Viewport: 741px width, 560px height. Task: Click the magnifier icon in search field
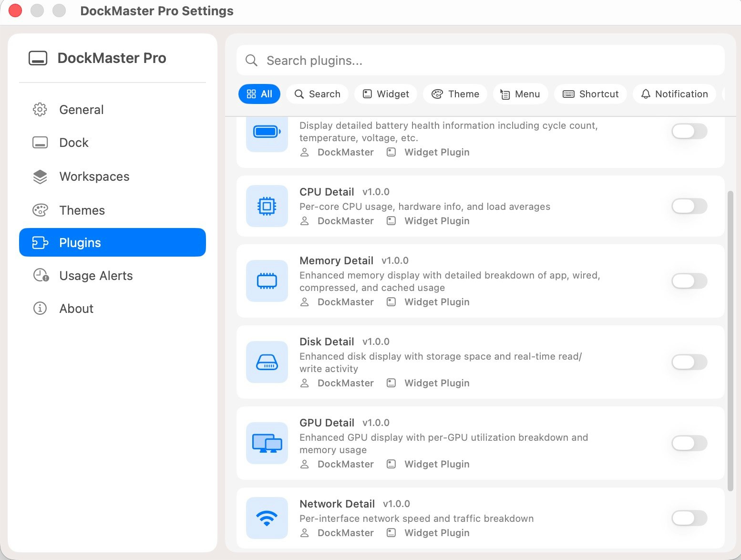[251, 61]
